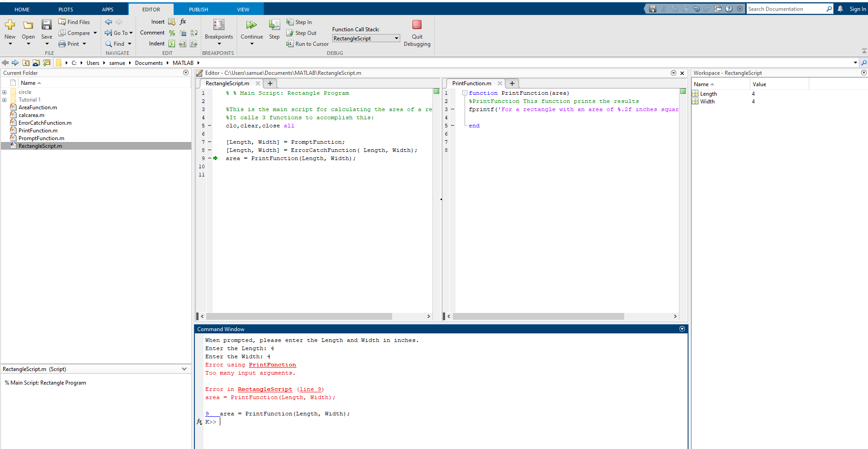Click the Run to Cursor icon

click(290, 44)
